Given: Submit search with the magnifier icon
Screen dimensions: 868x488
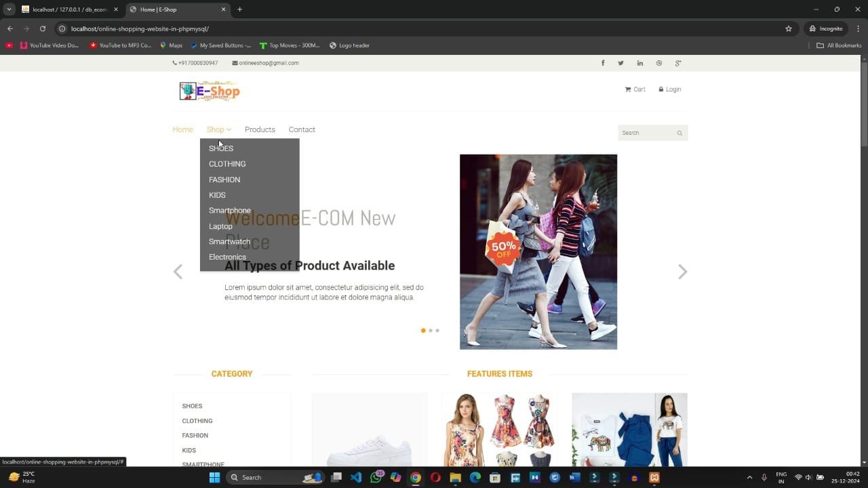Looking at the screenshot, I should [x=679, y=133].
